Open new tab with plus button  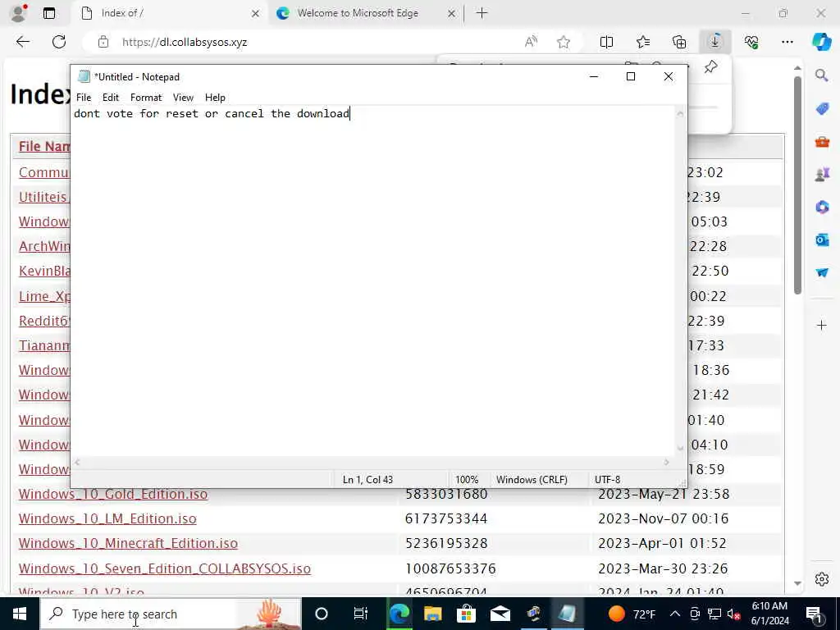482,13
